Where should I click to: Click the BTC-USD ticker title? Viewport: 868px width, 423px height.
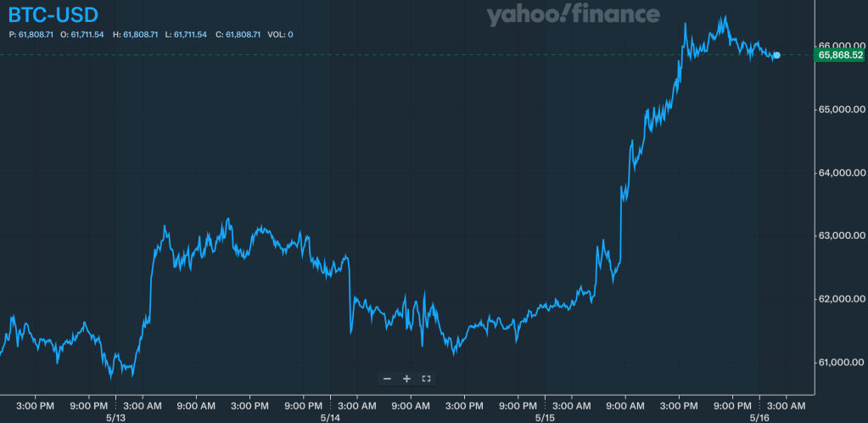coord(53,14)
